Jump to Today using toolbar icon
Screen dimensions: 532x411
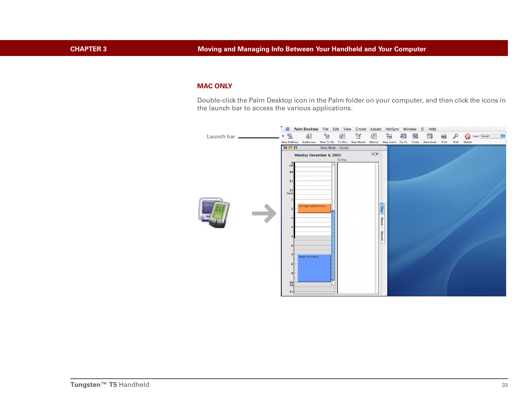click(415, 136)
